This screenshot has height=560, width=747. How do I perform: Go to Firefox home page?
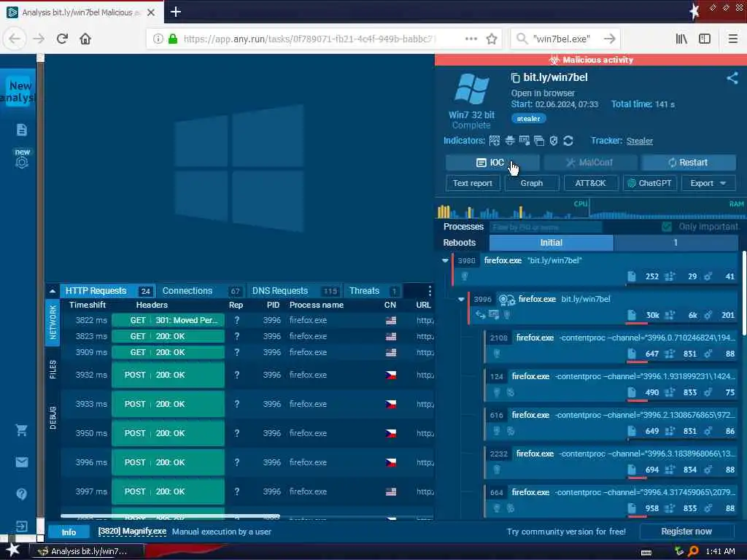(x=85, y=39)
